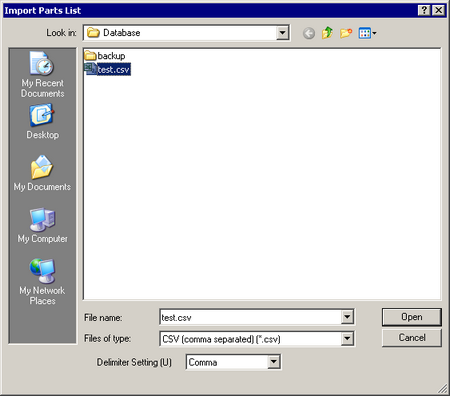Open My Recent Documents shortcut

(x=42, y=75)
